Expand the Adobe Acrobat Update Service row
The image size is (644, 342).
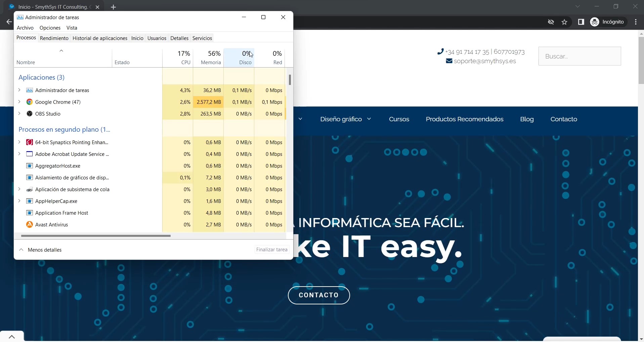(19, 154)
